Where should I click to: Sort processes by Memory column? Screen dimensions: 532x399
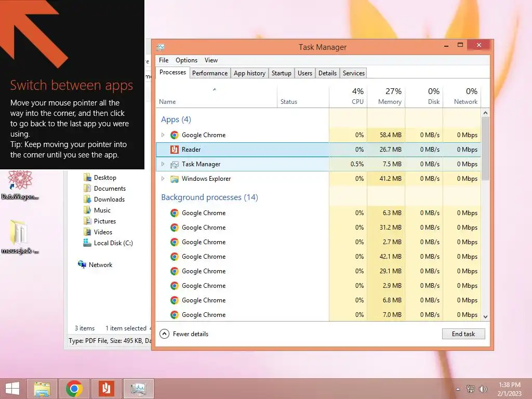[386, 97]
